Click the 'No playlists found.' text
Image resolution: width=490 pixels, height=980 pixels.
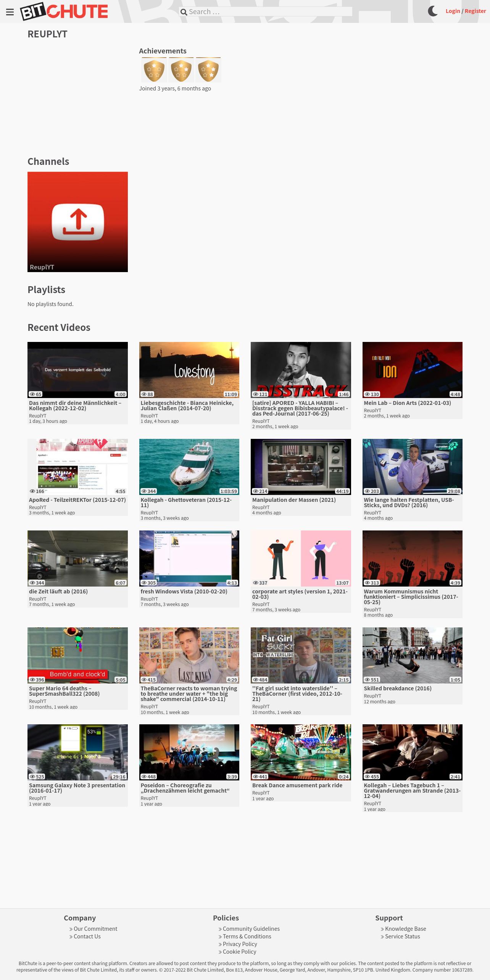(50, 304)
